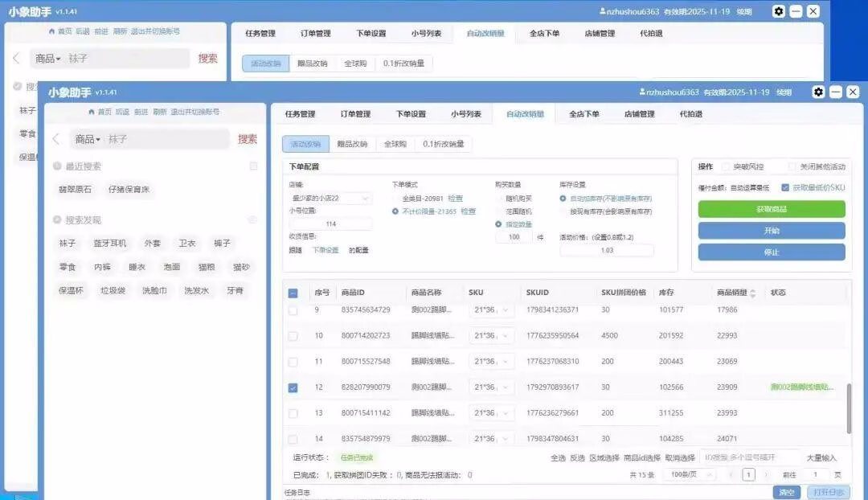This screenshot has width=868, height=500.
Task: Open the 店铺 shop selection dropdown
Action: click(x=331, y=199)
